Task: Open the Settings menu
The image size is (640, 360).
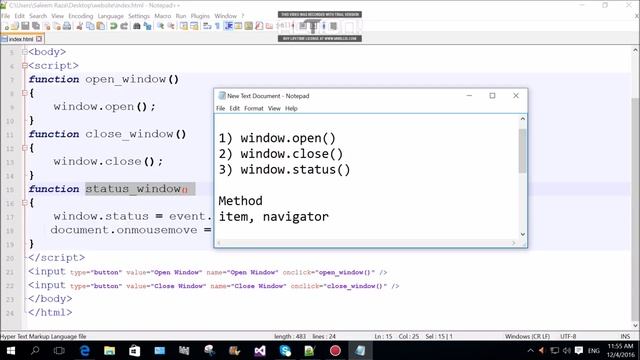Action: [139, 16]
